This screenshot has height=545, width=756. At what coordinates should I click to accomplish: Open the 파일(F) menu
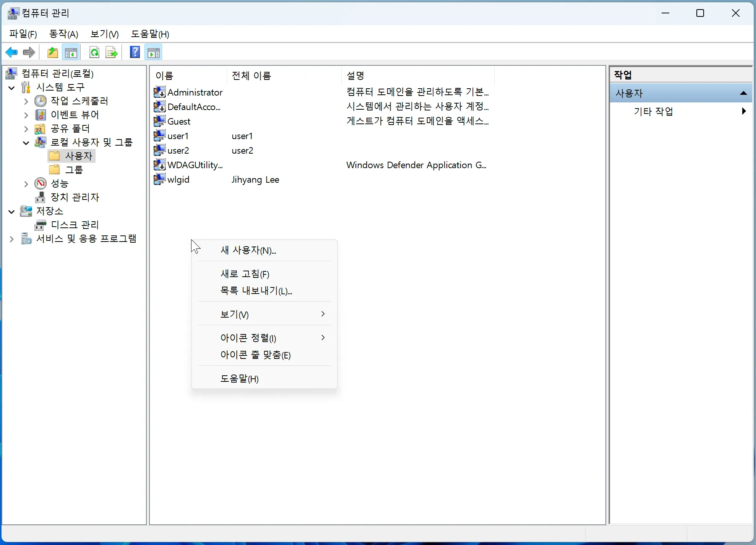point(23,34)
